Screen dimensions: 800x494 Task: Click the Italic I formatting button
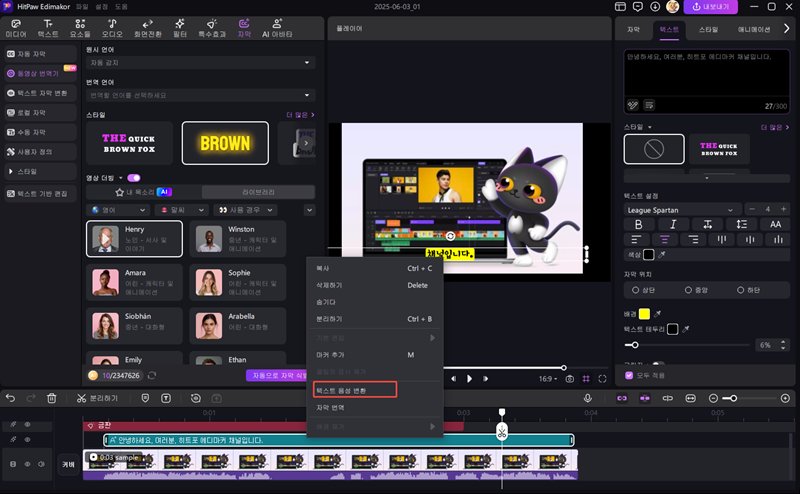[673, 224]
